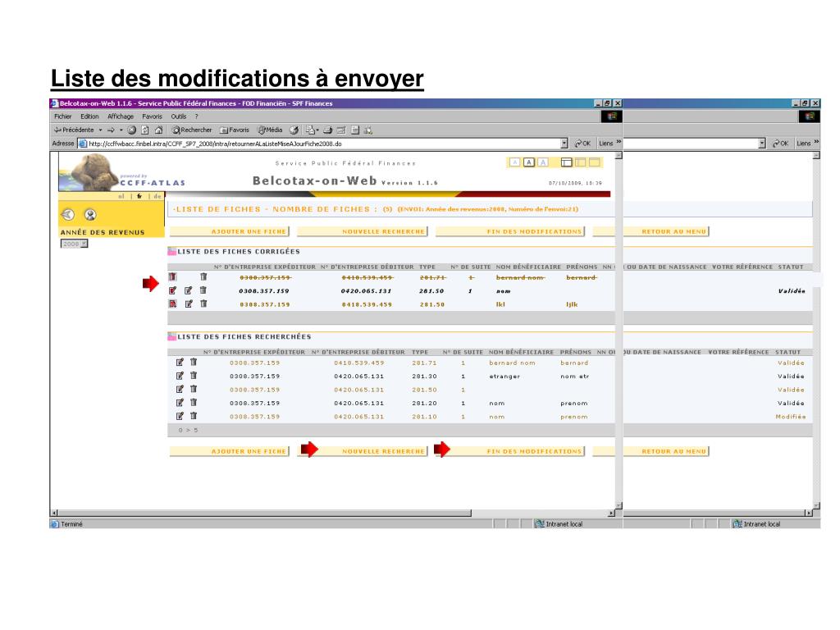The height and width of the screenshot is (630, 840).
Task: Select the smallest font size A icon
Action: tap(515, 162)
